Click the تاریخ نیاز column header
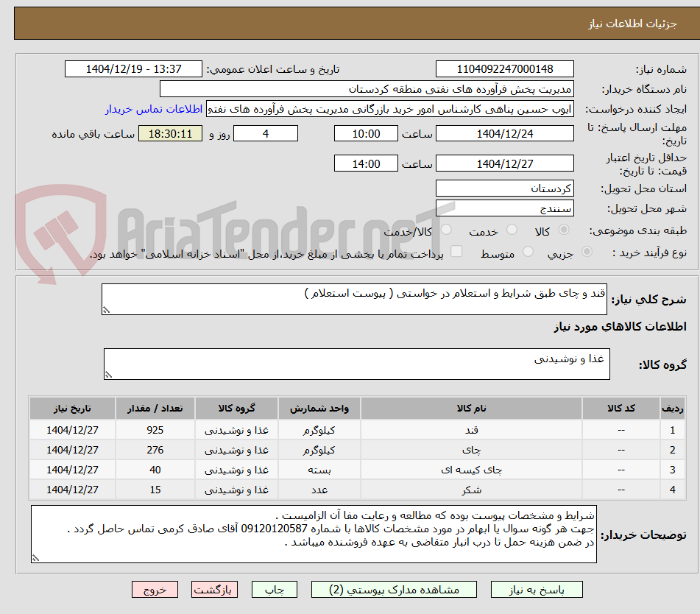This screenshot has width=700, height=614. (x=72, y=408)
